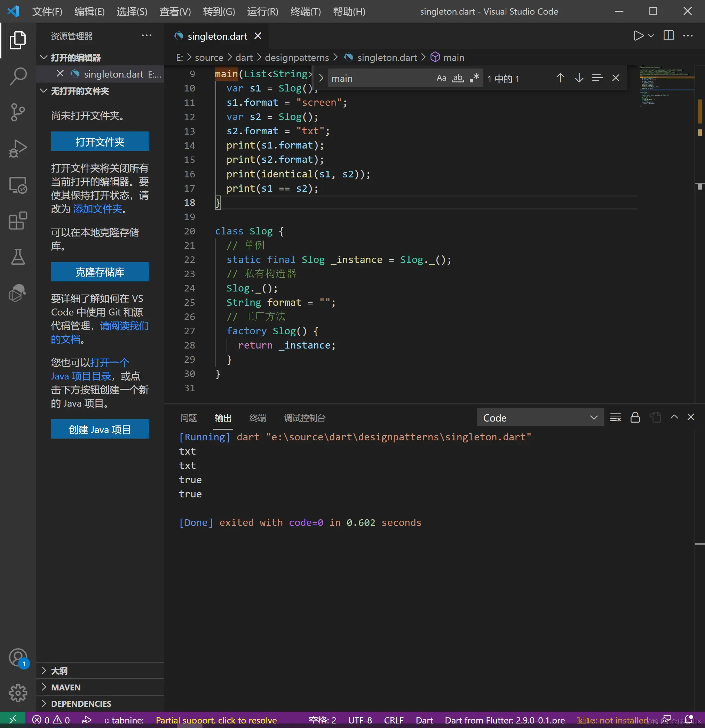Click the 添加文件夹 link
Screen dimensions: 705x728
point(97,209)
